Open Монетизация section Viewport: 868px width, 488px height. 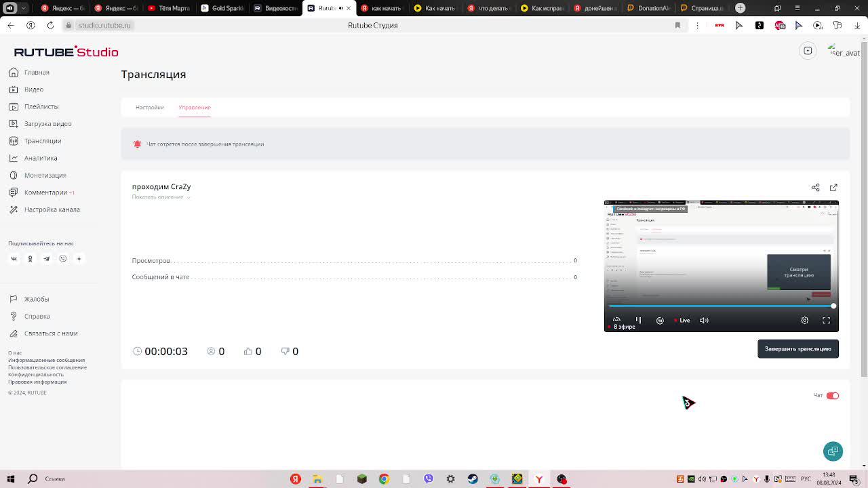pos(37,175)
